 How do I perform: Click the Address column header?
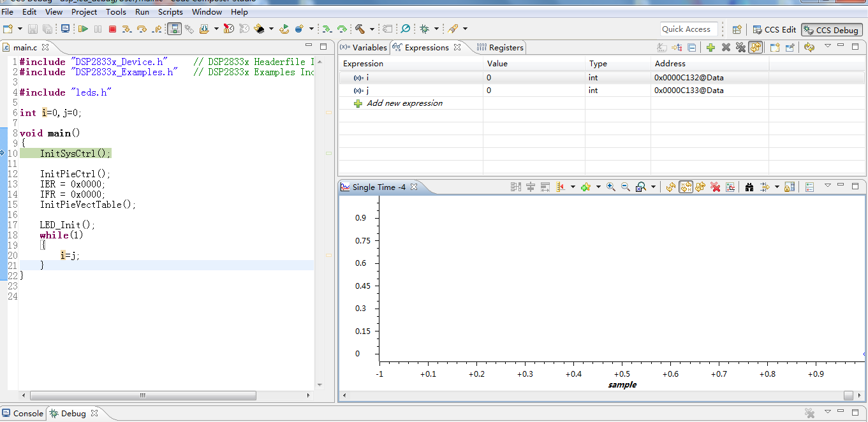pos(709,64)
